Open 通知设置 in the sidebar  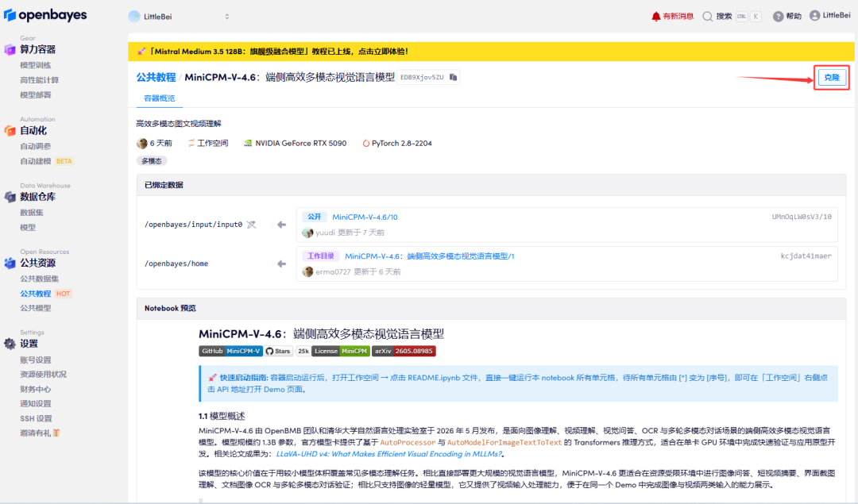(x=36, y=403)
